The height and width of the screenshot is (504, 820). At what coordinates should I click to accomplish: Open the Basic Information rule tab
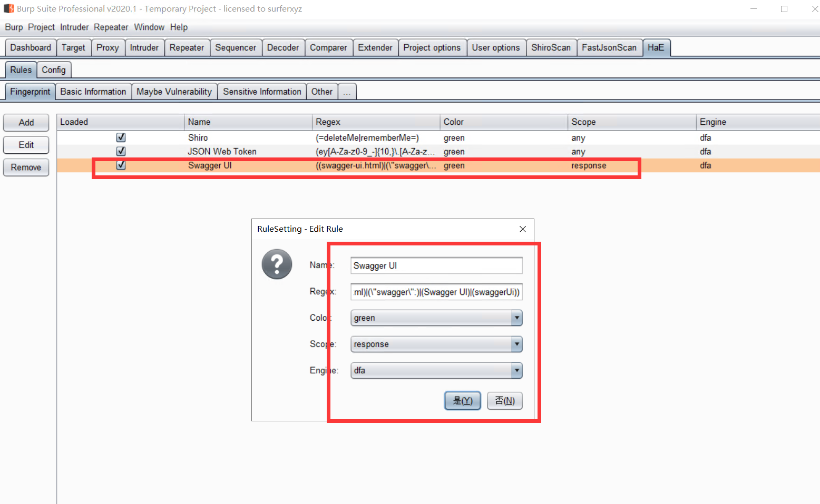(x=93, y=92)
